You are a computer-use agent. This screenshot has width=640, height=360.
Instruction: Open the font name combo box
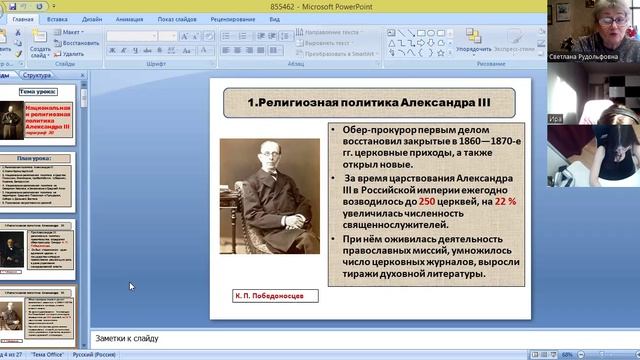[132, 36]
